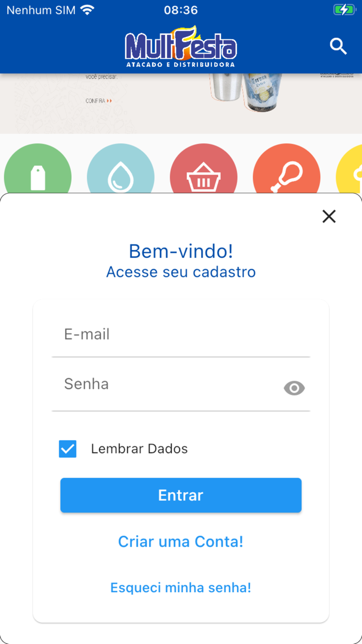Tap the battery charging status icon
The height and width of the screenshot is (644, 362).
[343, 10]
